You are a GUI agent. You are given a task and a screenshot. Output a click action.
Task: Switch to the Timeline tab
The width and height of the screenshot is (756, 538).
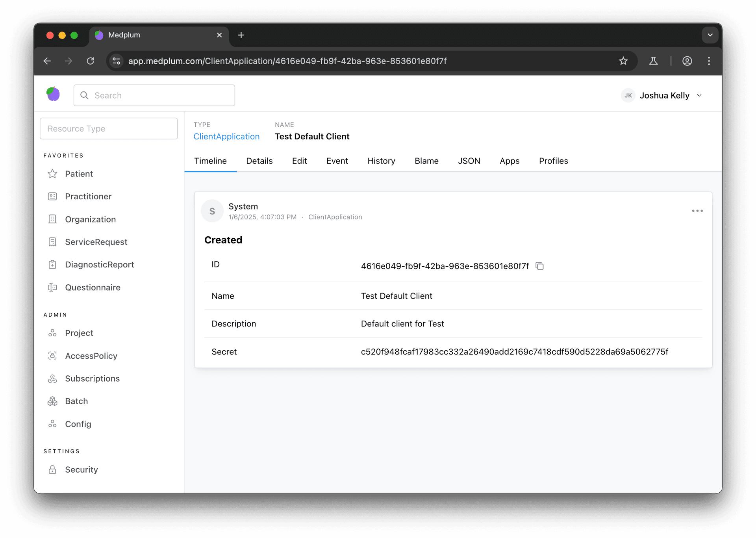(x=210, y=161)
